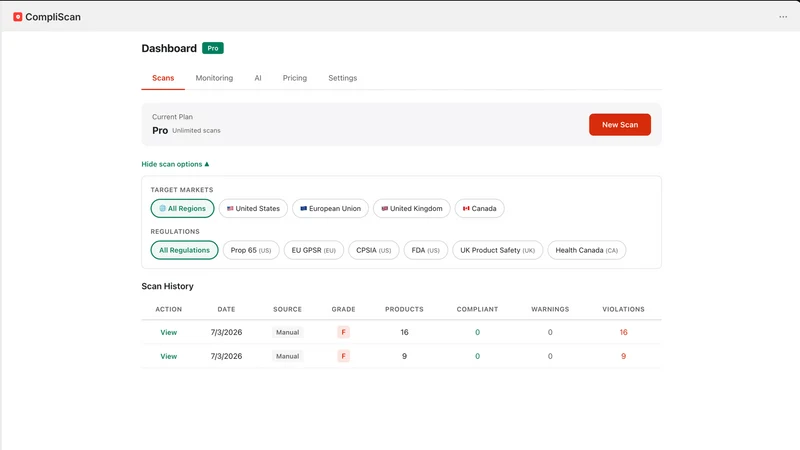The width and height of the screenshot is (800, 450).
Task: Toggle European Union market chip
Action: coord(330,208)
